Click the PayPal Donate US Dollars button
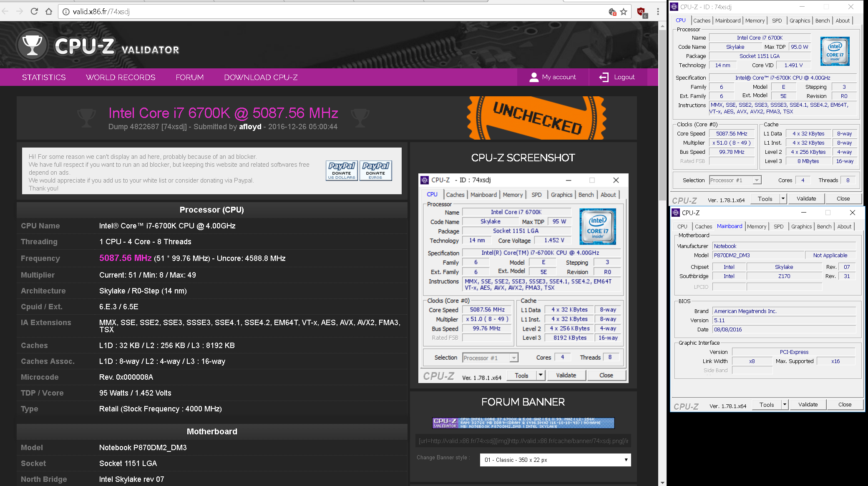Viewport: 868px width, 486px height. (x=342, y=170)
